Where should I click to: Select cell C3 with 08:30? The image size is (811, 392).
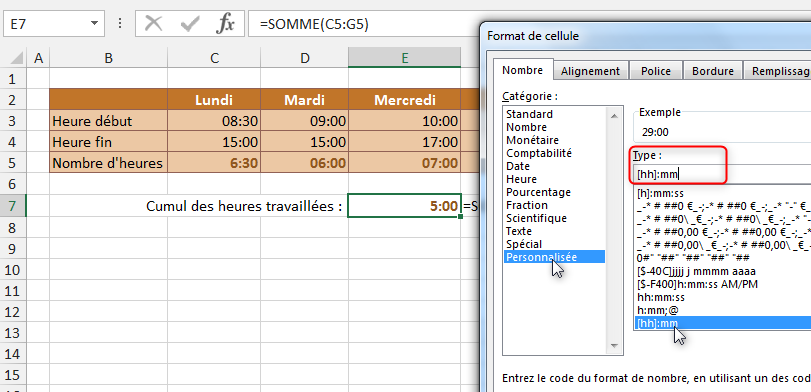point(214,121)
